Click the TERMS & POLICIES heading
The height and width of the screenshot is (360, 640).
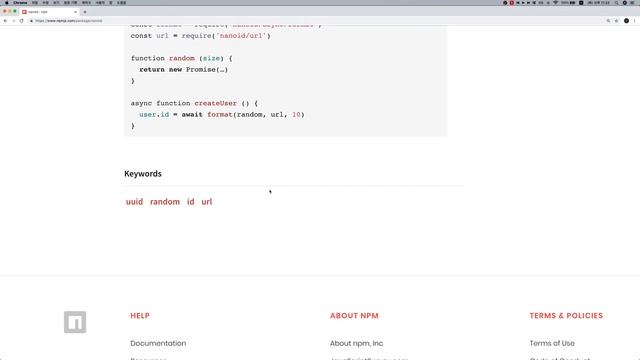[566, 316]
